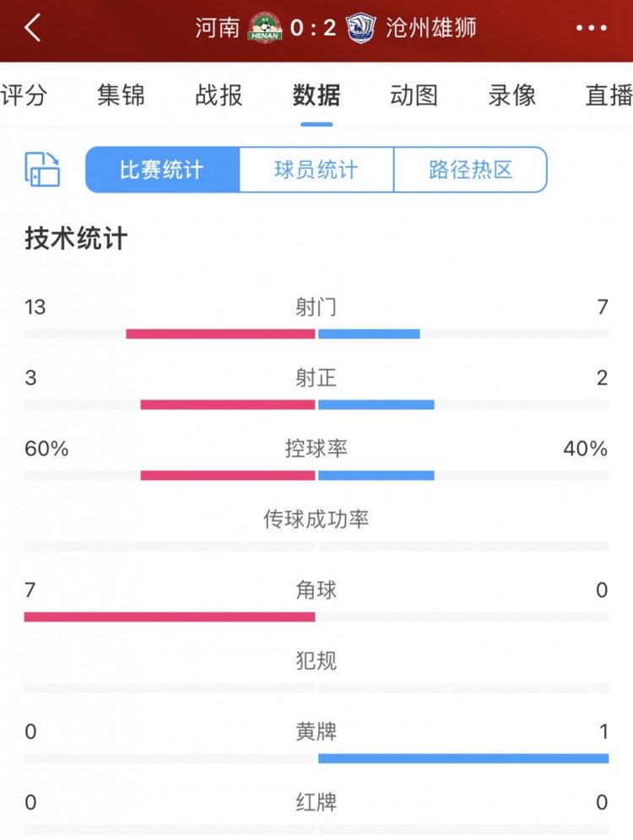The height and width of the screenshot is (840, 633).
Task: Open the 战报 tab
Action: point(219,95)
